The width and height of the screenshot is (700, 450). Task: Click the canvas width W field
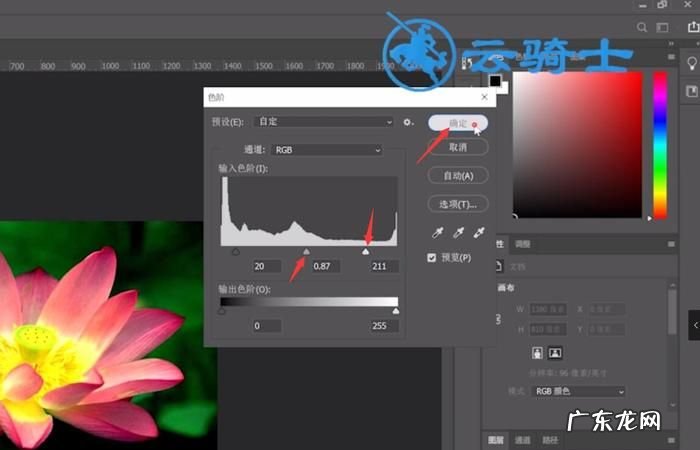point(548,309)
